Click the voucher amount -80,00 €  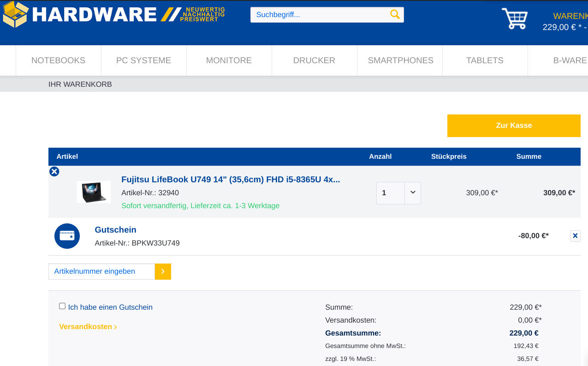click(x=534, y=236)
